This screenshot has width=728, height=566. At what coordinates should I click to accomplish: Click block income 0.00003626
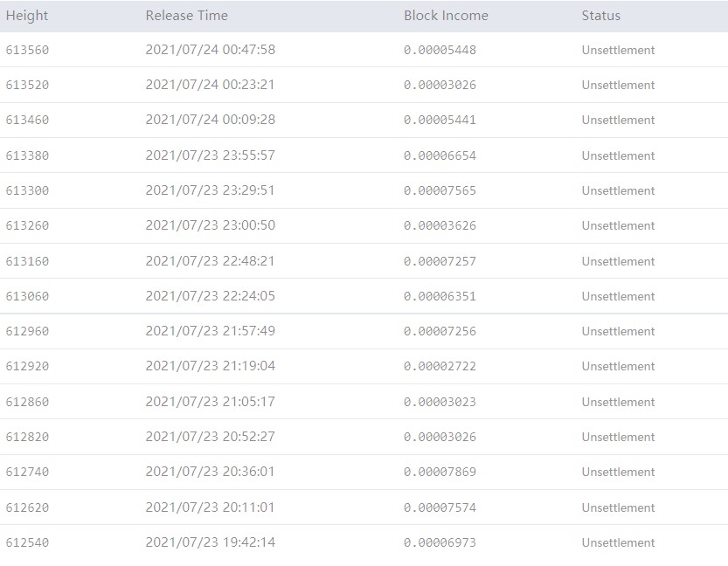[x=440, y=226]
